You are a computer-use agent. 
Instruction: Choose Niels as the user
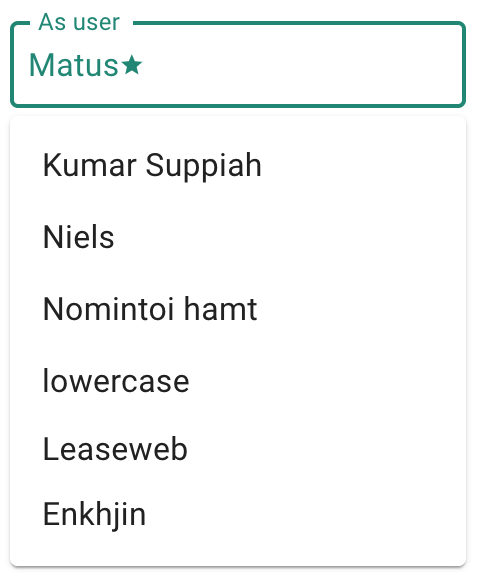click(238, 237)
